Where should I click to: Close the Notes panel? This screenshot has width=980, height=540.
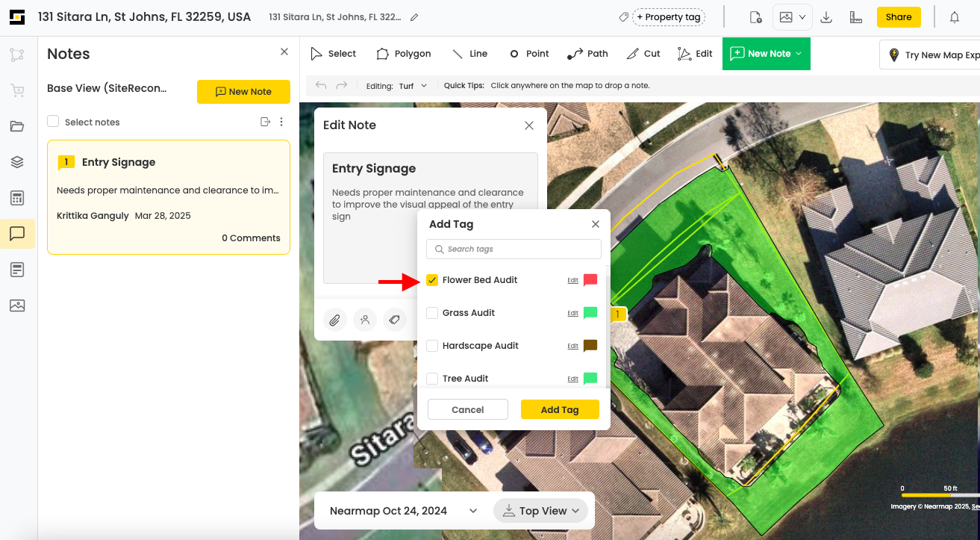(284, 52)
